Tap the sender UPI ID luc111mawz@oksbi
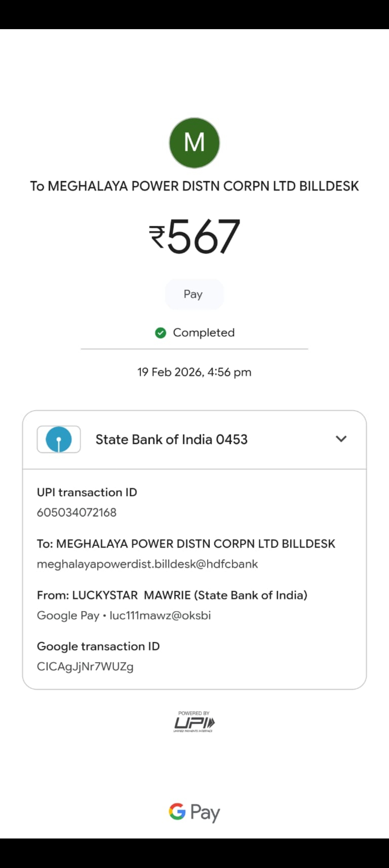 tap(160, 615)
